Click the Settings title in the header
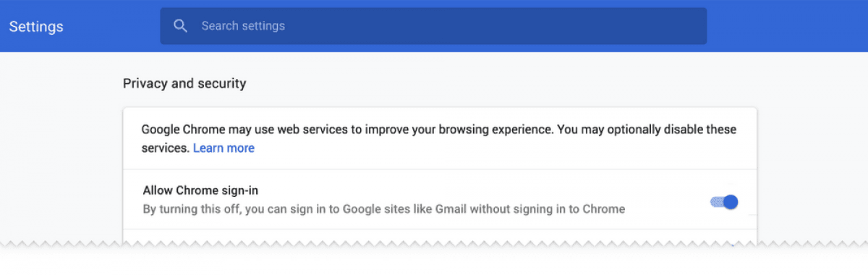This screenshot has height=275, width=868. (36, 27)
